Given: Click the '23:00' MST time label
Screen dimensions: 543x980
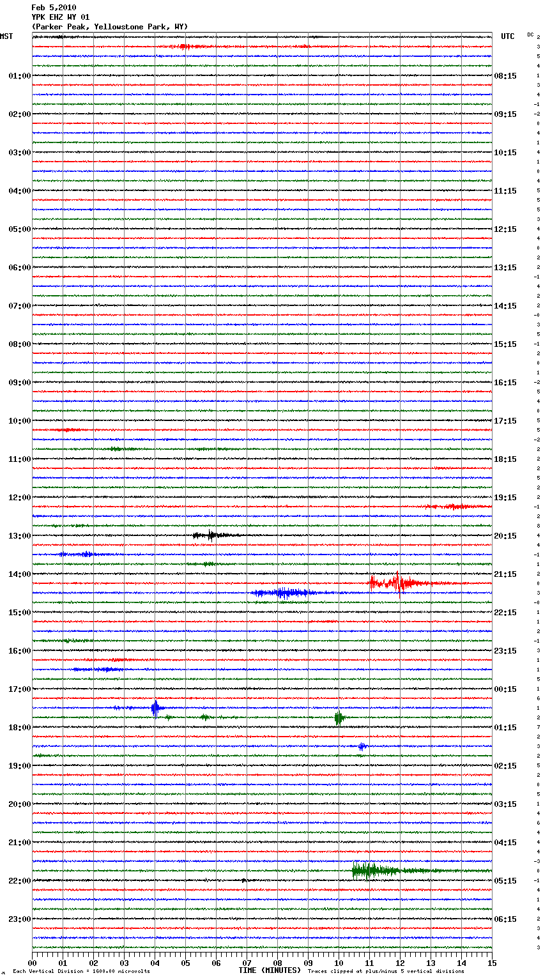Looking at the screenshot, I should (x=20, y=919).
